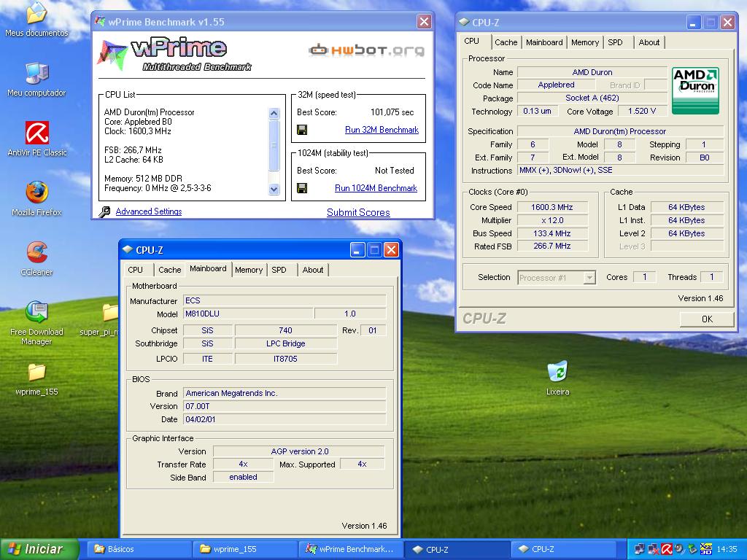
Task: Switch to Mainboard tab in right CPU-Z
Action: tap(544, 42)
